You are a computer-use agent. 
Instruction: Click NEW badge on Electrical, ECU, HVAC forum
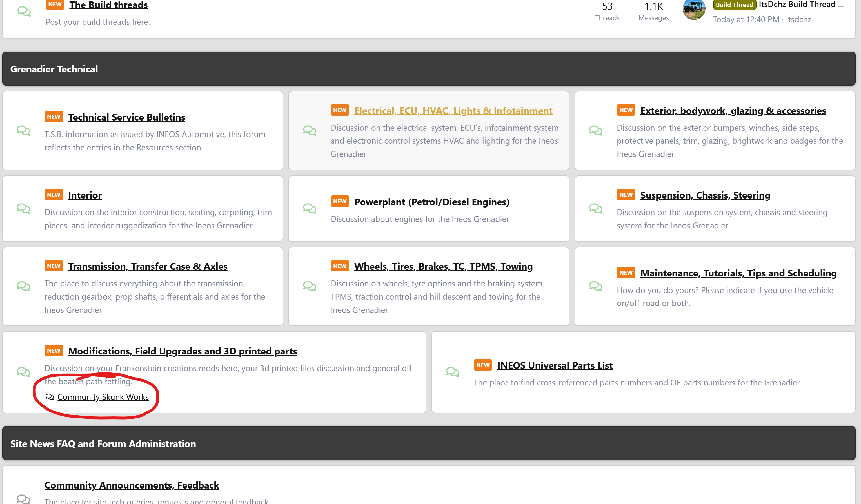[340, 110]
